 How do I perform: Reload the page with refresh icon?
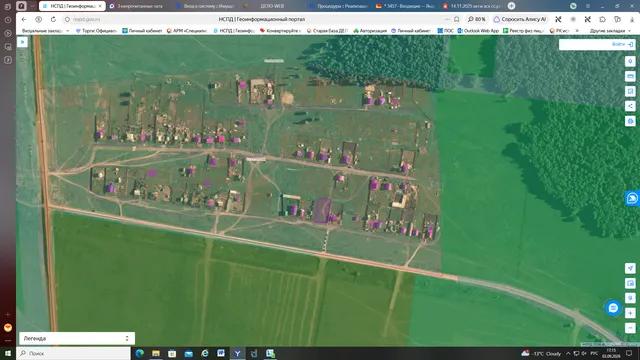53,19
